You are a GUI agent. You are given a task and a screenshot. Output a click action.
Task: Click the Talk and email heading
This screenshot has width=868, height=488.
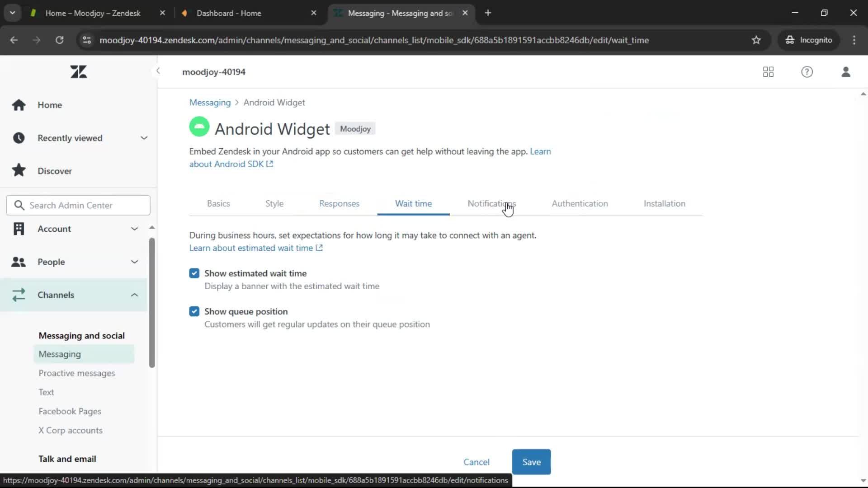point(67,459)
